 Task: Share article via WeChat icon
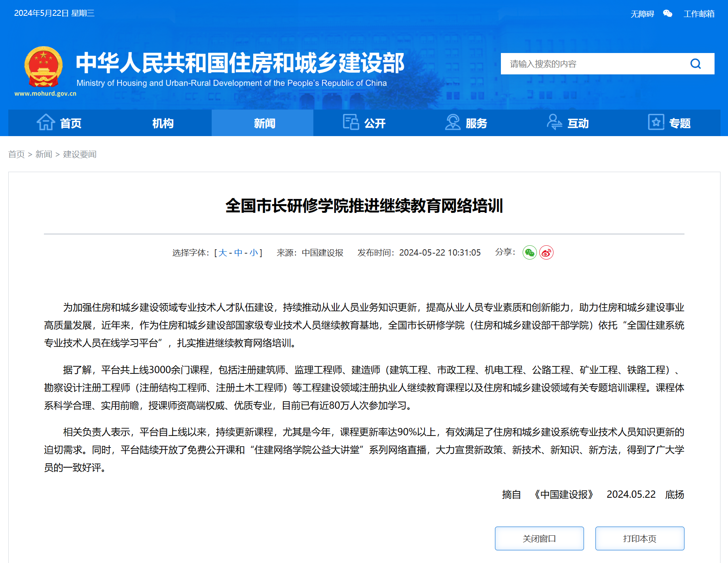(529, 252)
